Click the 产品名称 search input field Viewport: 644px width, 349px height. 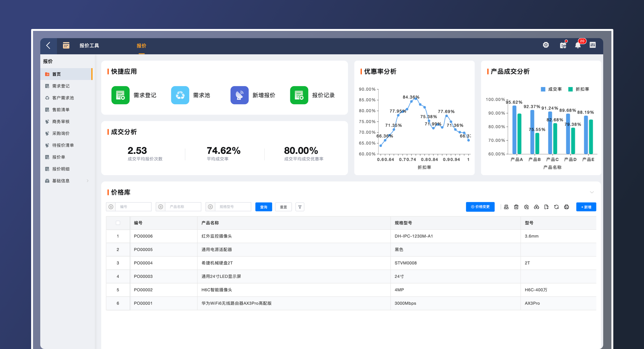183,207
